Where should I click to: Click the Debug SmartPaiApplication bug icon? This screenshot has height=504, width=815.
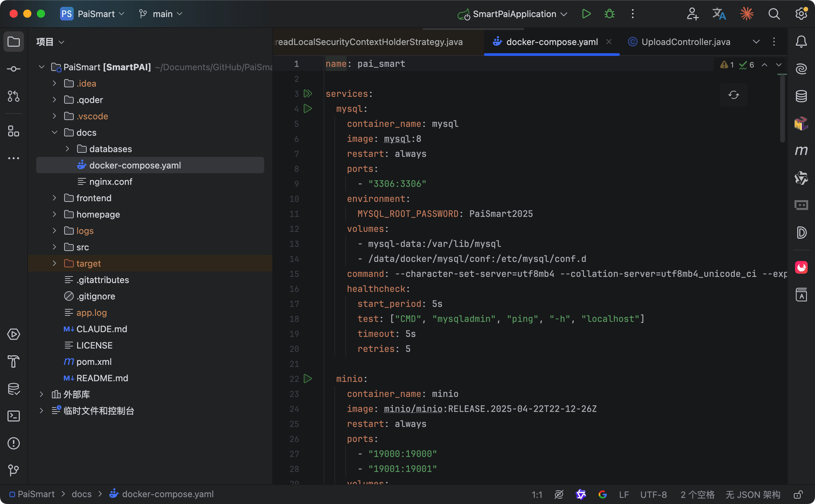[609, 14]
